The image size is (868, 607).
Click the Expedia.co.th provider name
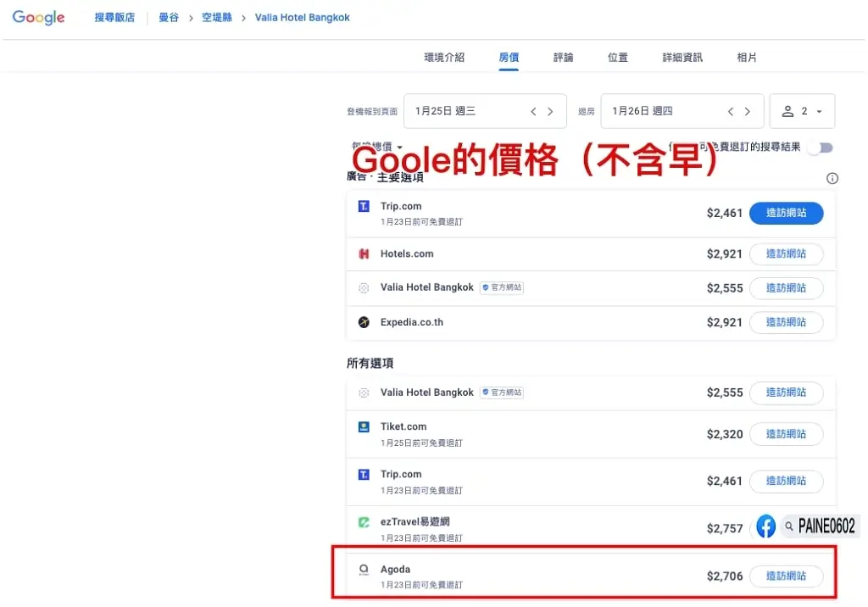(x=412, y=322)
